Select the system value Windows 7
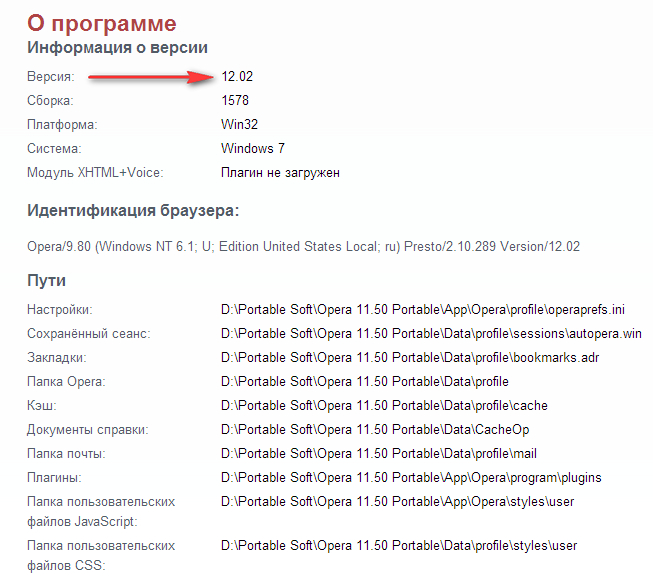Viewport: 653px width, 583px height. click(x=253, y=148)
